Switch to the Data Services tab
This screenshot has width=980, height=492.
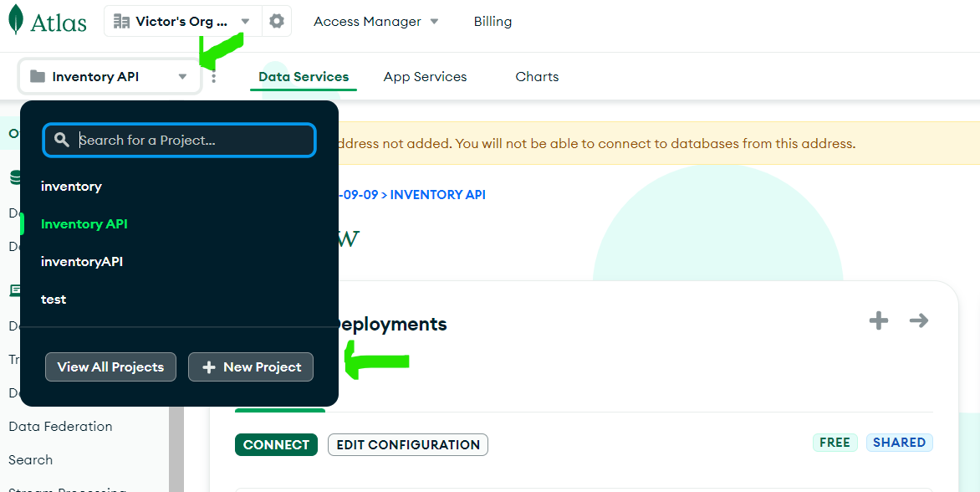point(304,77)
